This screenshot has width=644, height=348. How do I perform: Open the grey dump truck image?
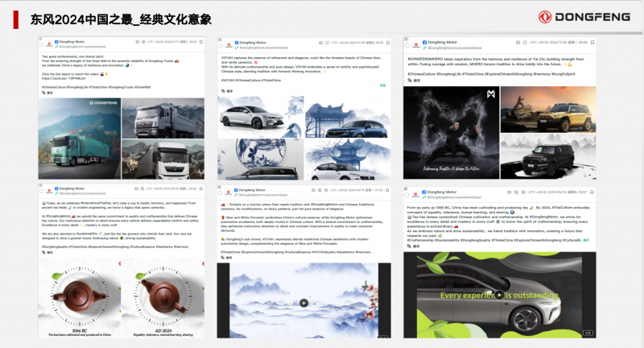(163, 118)
